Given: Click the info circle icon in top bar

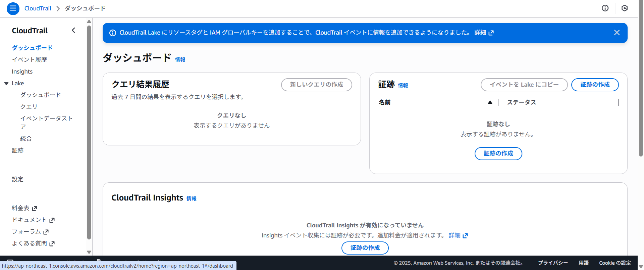Looking at the screenshot, I should point(605,8).
